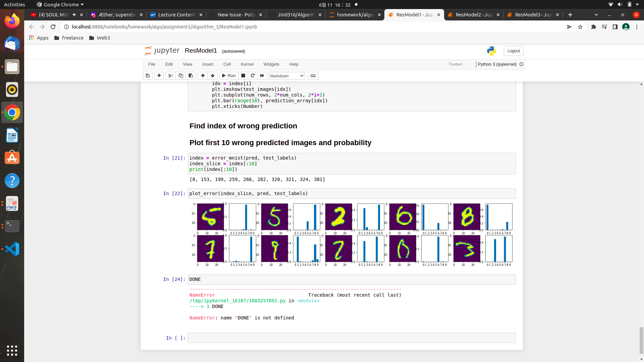Restart the kernel with the circular arrow icon

point(253,76)
